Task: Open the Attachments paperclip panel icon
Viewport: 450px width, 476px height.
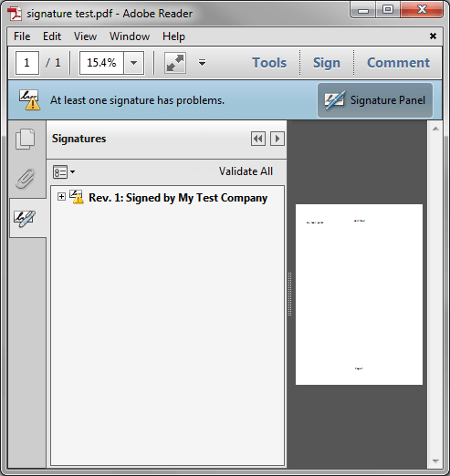Action: (25, 179)
